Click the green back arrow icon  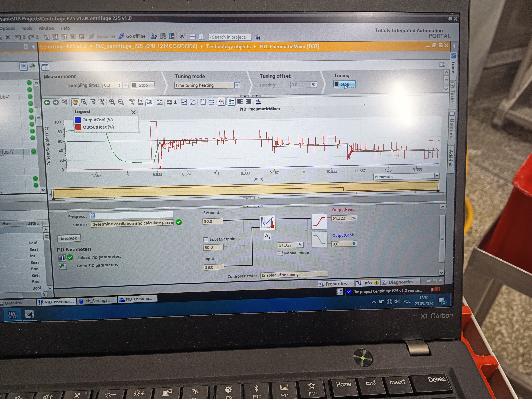(x=47, y=102)
